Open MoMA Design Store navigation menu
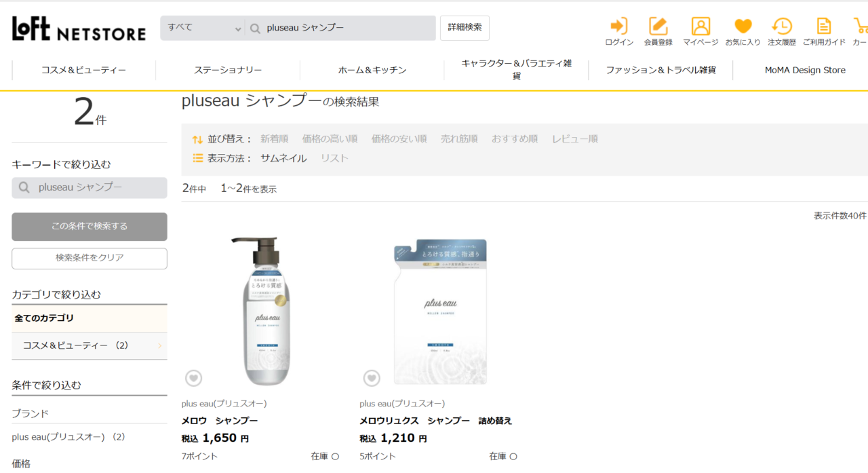 click(805, 70)
